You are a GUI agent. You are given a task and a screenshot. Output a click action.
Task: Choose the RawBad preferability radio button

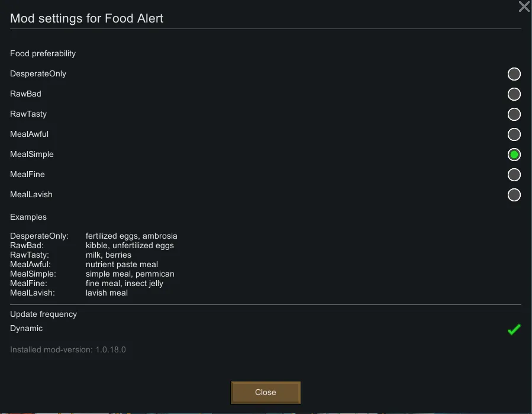(514, 94)
